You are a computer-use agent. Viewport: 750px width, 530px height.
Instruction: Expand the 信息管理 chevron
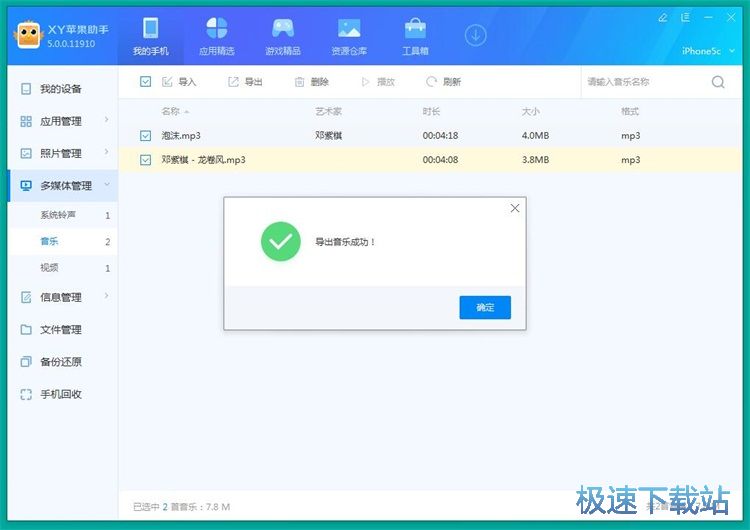point(106,296)
